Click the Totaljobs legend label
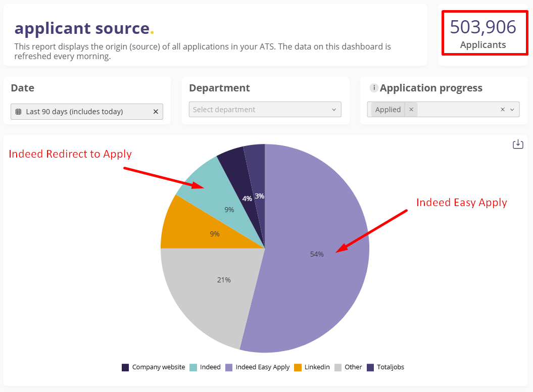 point(390,367)
